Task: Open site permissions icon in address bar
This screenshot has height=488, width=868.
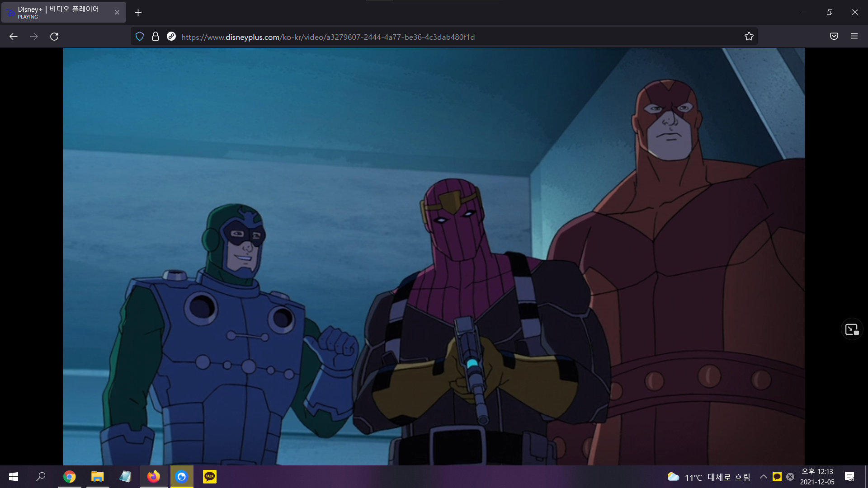Action: tap(171, 37)
